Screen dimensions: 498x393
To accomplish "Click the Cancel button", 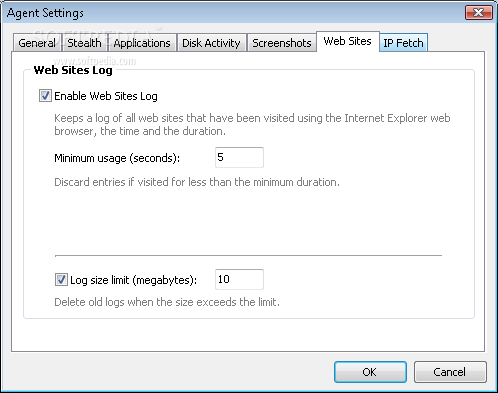I will [450, 372].
